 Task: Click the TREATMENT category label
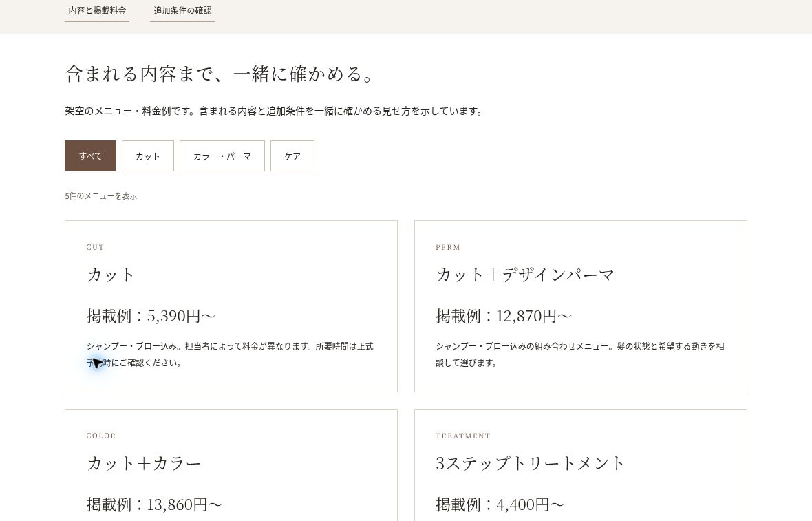click(x=463, y=436)
